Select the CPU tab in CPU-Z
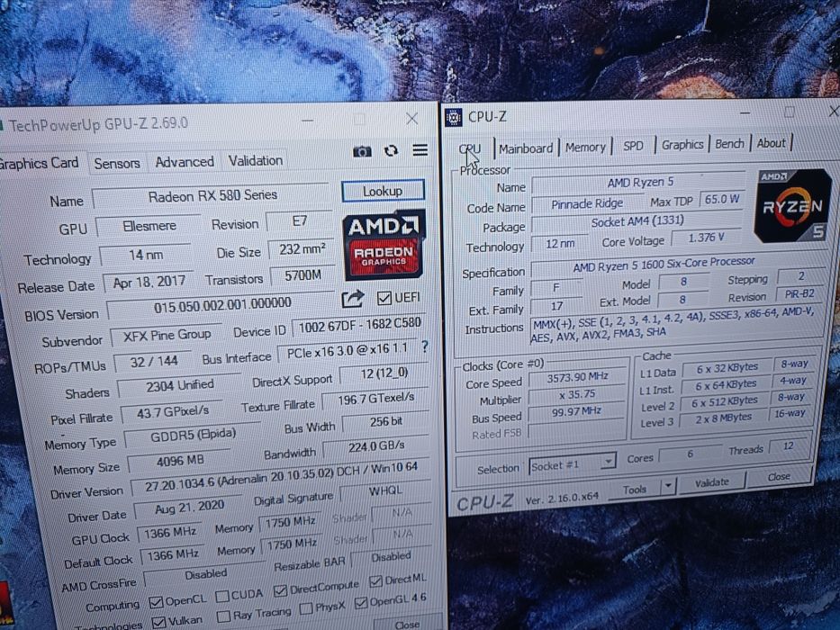 (x=470, y=148)
